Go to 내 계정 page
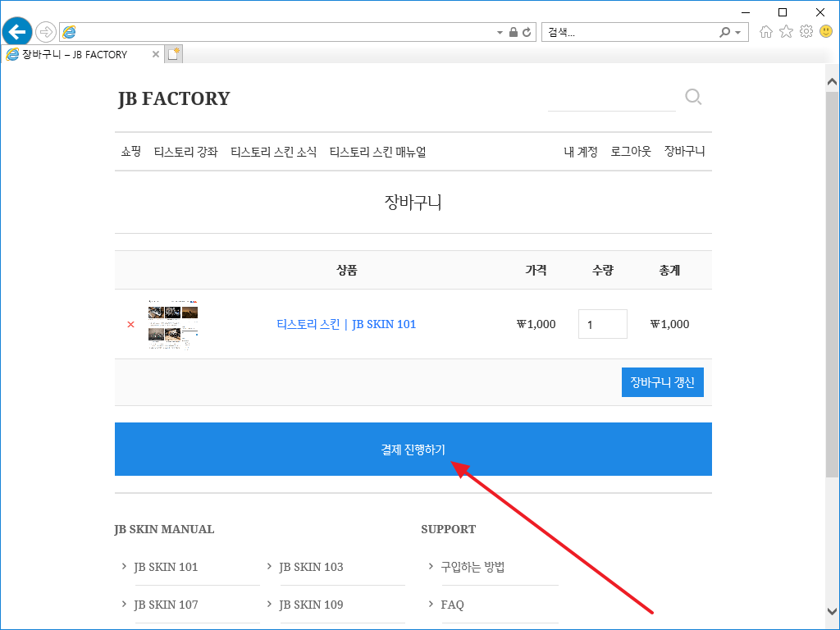 point(581,152)
